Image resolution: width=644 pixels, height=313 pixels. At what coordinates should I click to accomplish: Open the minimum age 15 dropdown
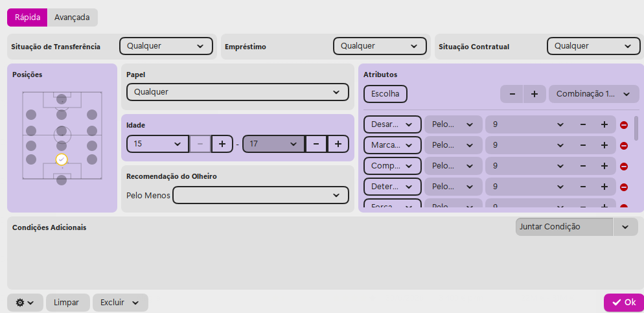point(157,144)
